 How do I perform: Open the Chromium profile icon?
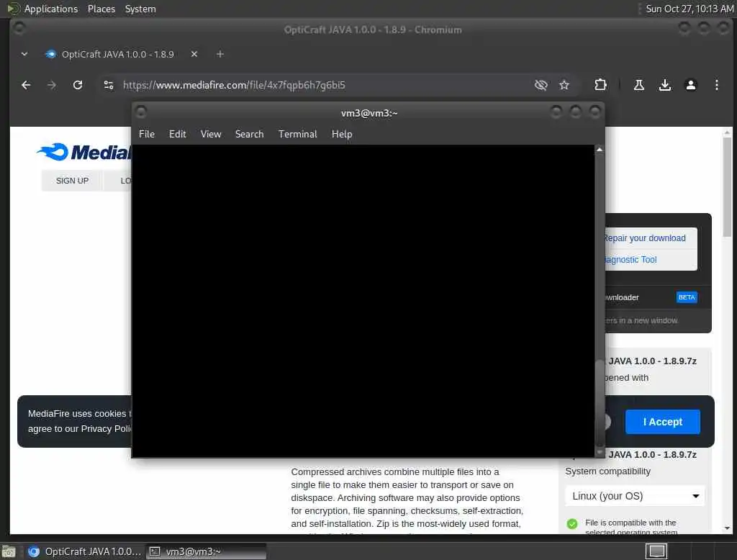pyautogui.click(x=690, y=85)
